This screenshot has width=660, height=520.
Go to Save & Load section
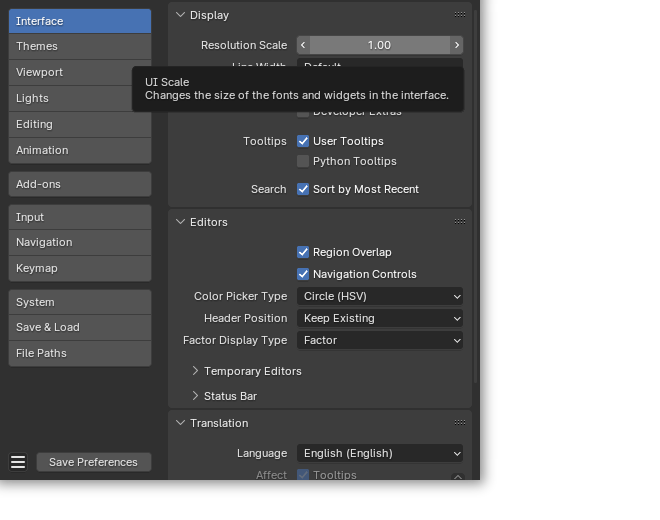click(80, 327)
